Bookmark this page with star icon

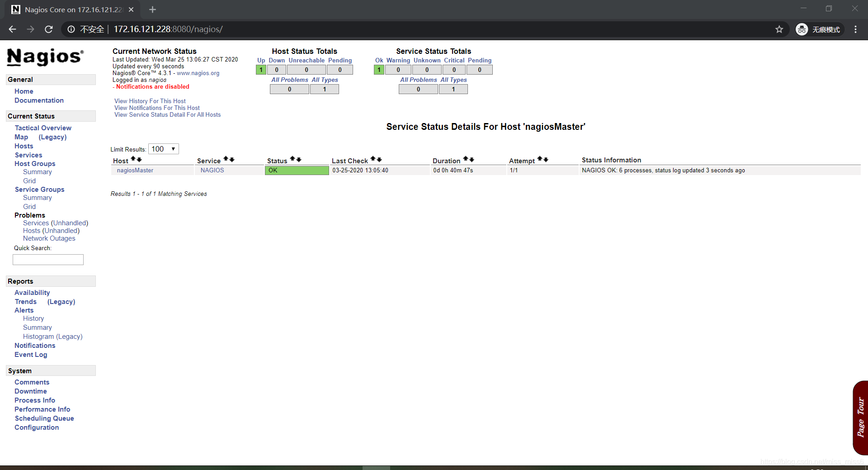pyautogui.click(x=779, y=29)
